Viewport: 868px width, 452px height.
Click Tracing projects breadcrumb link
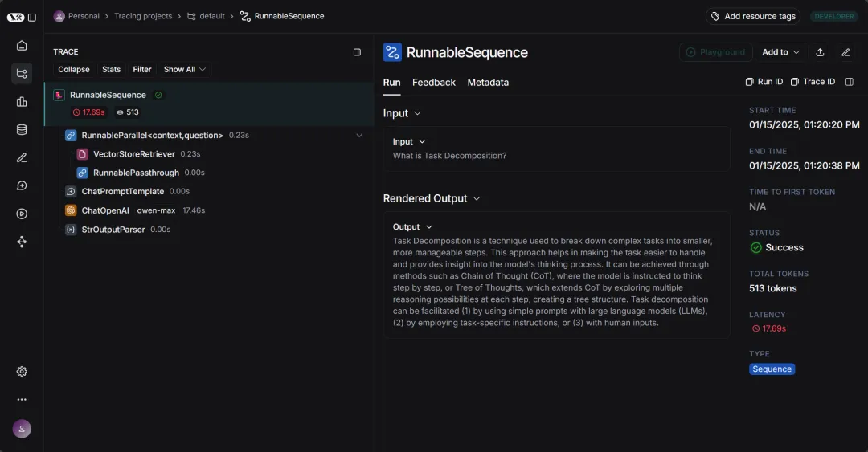[143, 16]
